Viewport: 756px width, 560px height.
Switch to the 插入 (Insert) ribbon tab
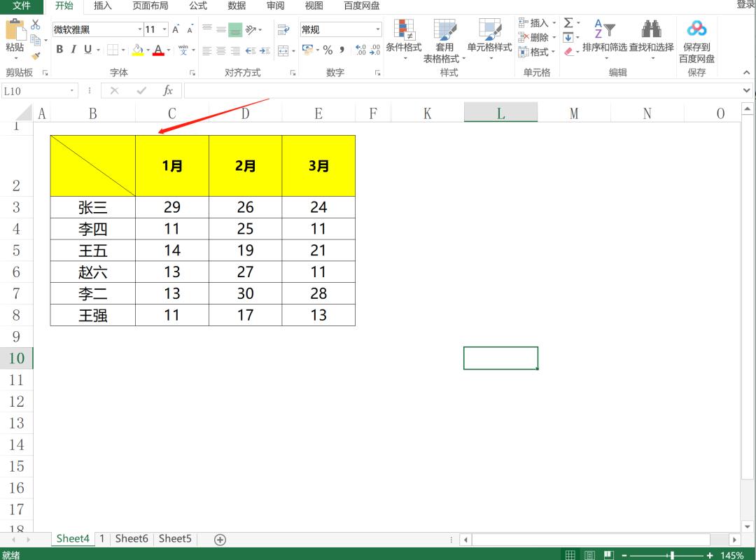tap(103, 6)
